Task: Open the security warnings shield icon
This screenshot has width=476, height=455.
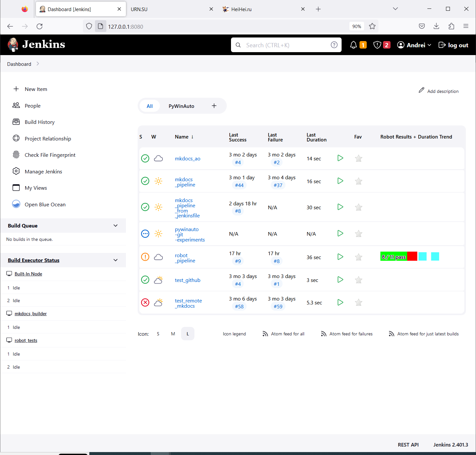Action: pyautogui.click(x=377, y=45)
